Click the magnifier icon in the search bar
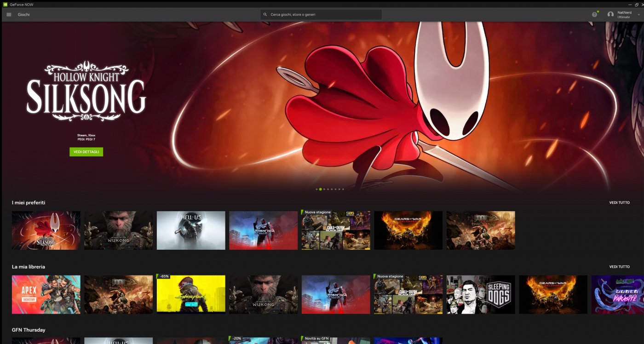Image resolution: width=644 pixels, height=344 pixels. pos(265,14)
